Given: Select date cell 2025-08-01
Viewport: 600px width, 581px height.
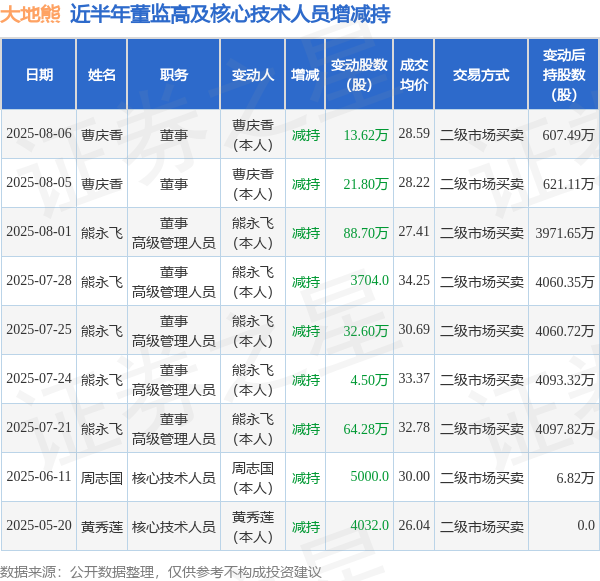Looking at the screenshot, I should coord(39,232).
